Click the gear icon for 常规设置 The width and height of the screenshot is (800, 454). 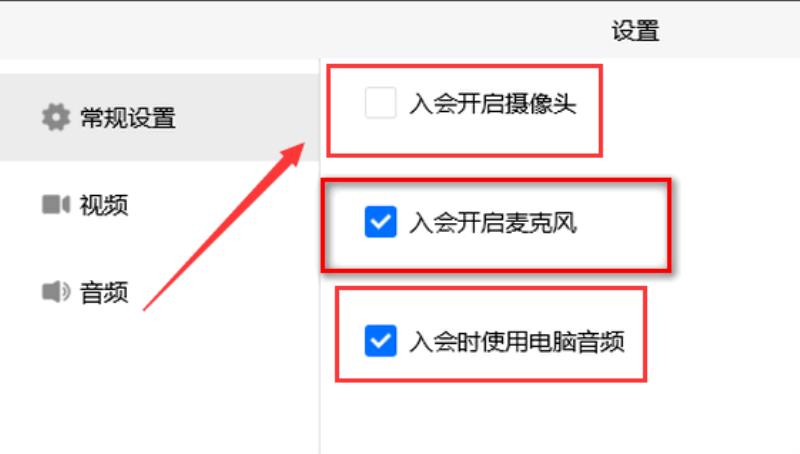click(x=56, y=117)
